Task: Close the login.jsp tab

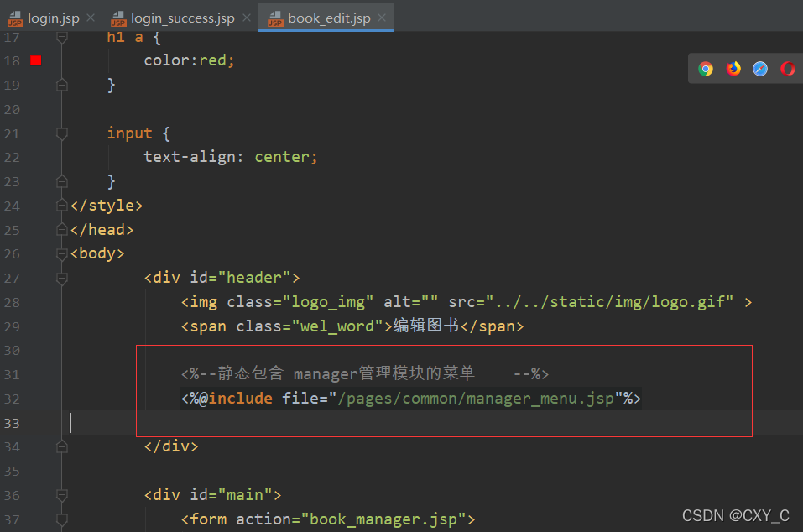Action: [x=91, y=18]
